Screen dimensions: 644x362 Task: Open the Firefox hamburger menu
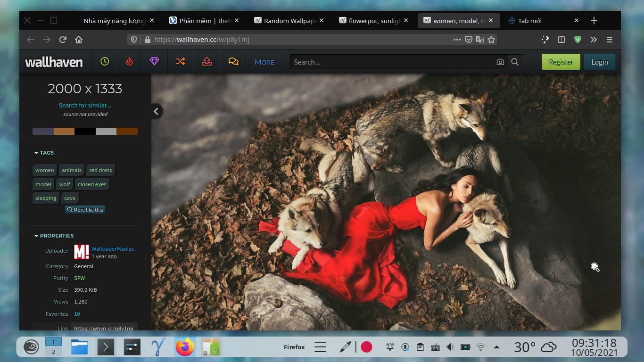(x=610, y=40)
